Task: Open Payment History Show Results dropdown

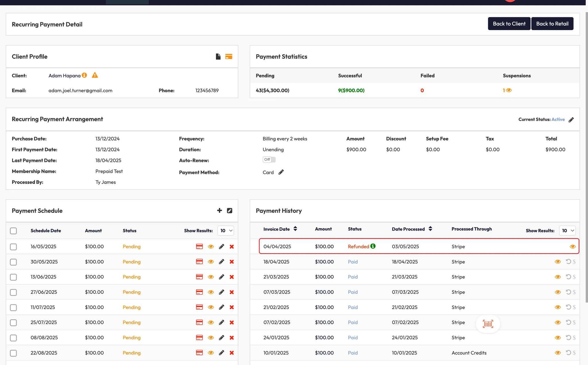Action: tap(567, 231)
